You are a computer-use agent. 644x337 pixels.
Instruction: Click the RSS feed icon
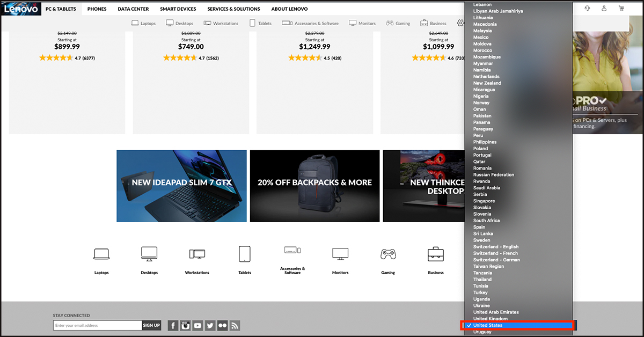pyautogui.click(x=235, y=326)
